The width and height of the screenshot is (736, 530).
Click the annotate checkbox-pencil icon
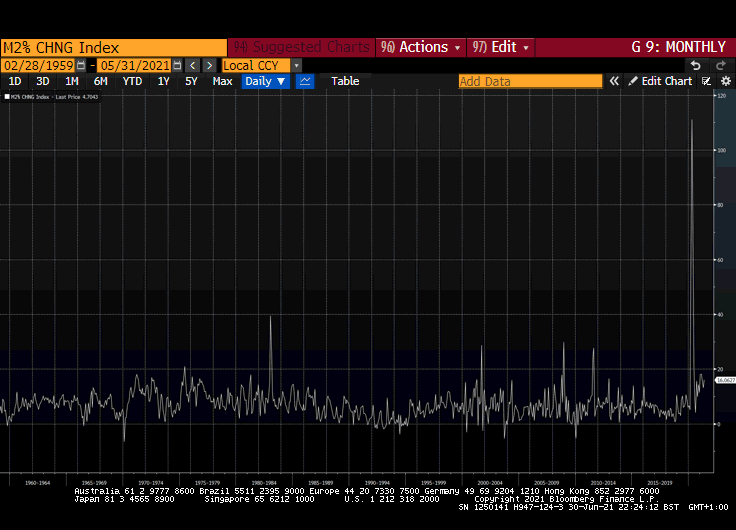pos(707,81)
